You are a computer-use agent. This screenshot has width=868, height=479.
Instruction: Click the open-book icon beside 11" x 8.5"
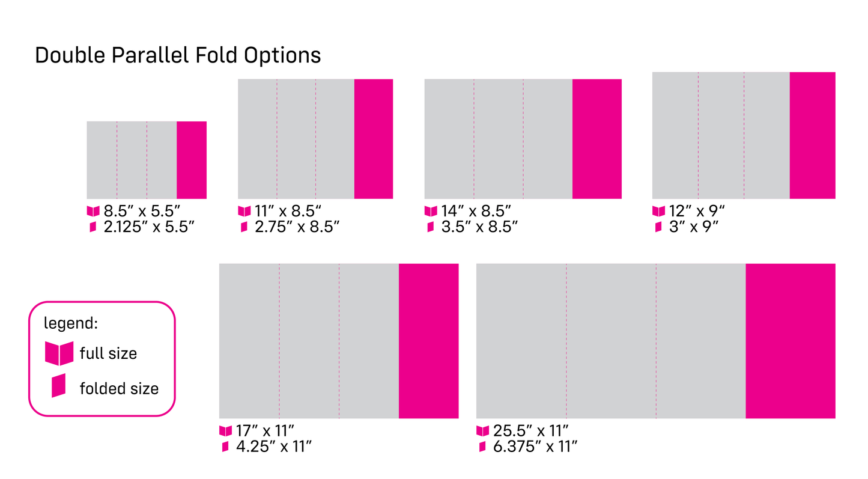244,212
